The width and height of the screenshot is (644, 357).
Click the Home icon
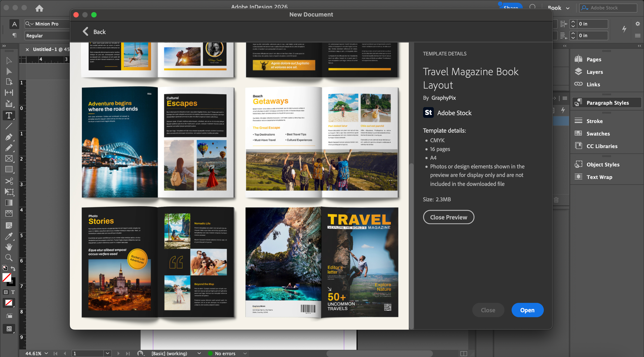pos(39,8)
